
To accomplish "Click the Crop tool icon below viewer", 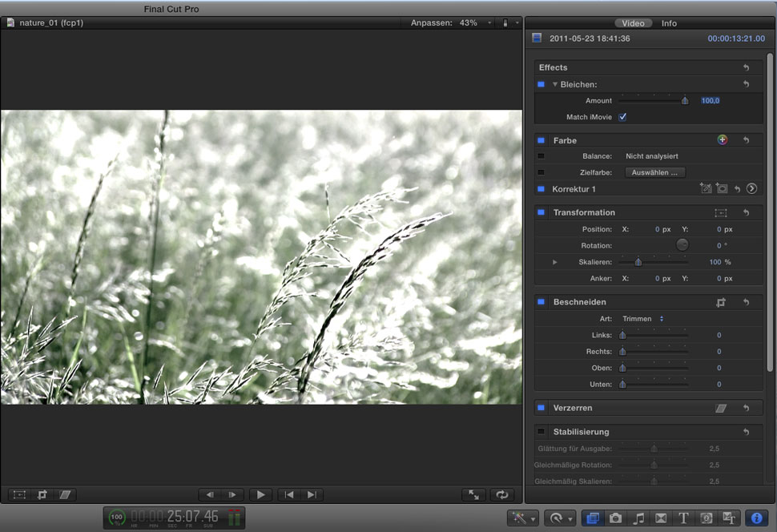I will pyautogui.click(x=42, y=495).
